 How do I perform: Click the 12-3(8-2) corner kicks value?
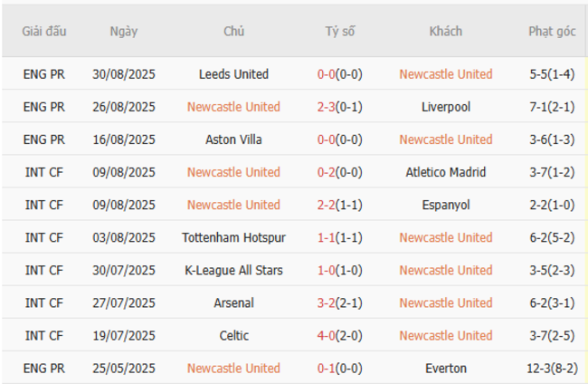tap(552, 368)
